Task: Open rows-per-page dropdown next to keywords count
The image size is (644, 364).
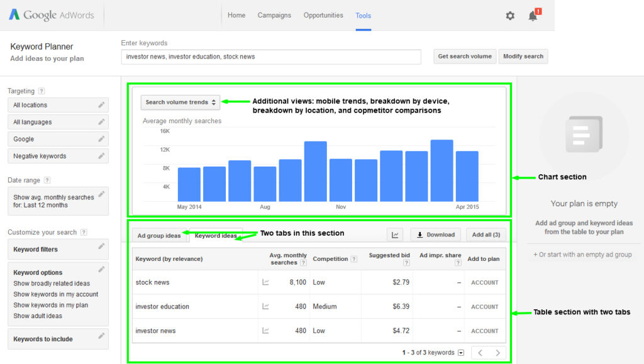Action: tap(461, 353)
